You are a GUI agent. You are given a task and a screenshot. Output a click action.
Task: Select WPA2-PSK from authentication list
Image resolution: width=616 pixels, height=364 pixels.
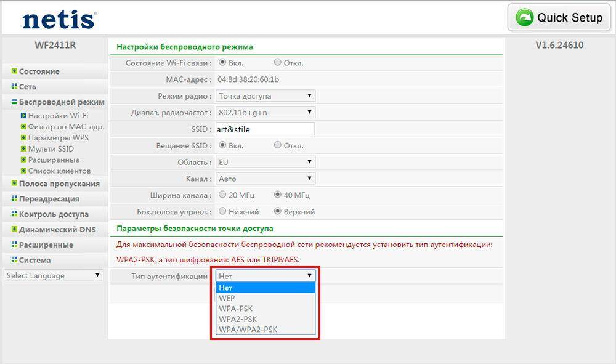click(x=238, y=319)
